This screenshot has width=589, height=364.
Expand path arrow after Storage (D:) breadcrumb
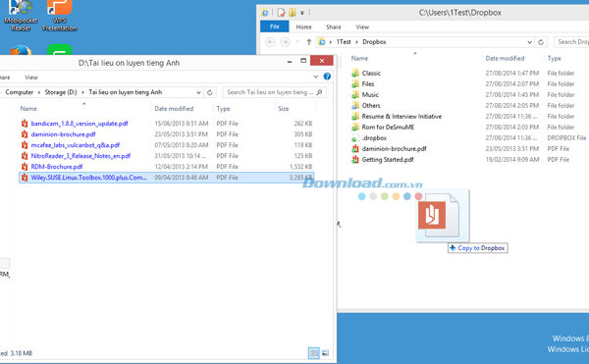(x=82, y=92)
